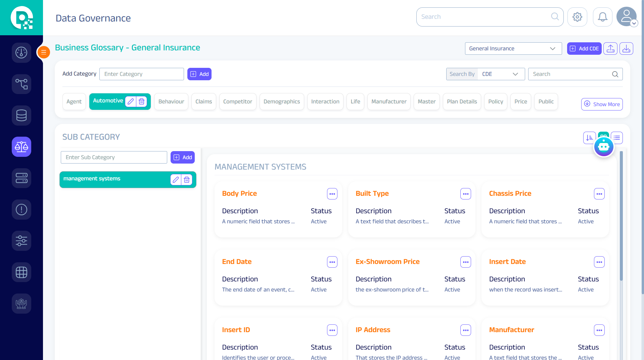This screenshot has height=360, width=644.
Task: Open the notifications bell
Action: [x=602, y=17]
